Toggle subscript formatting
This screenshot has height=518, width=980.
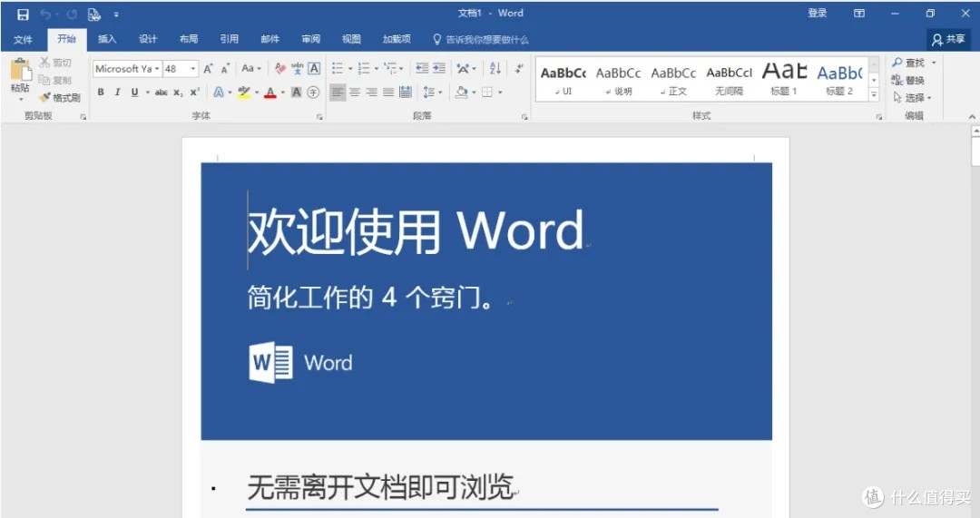[x=178, y=93]
